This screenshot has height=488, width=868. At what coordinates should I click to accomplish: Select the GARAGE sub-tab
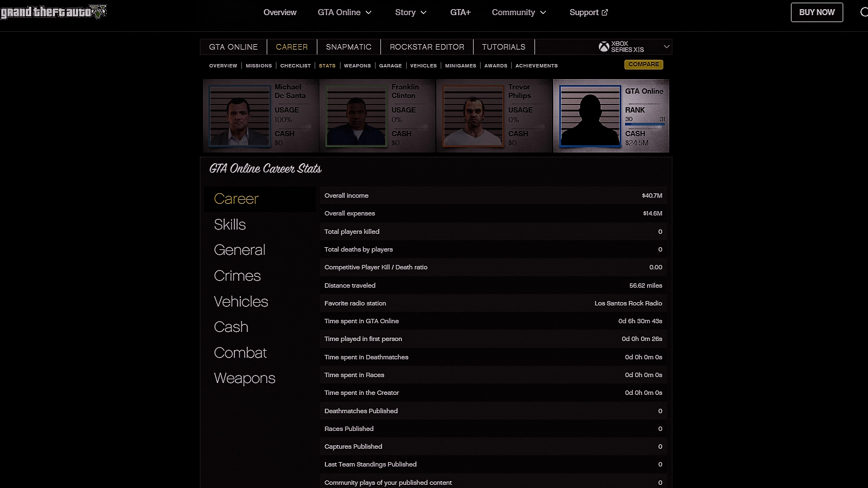point(390,66)
